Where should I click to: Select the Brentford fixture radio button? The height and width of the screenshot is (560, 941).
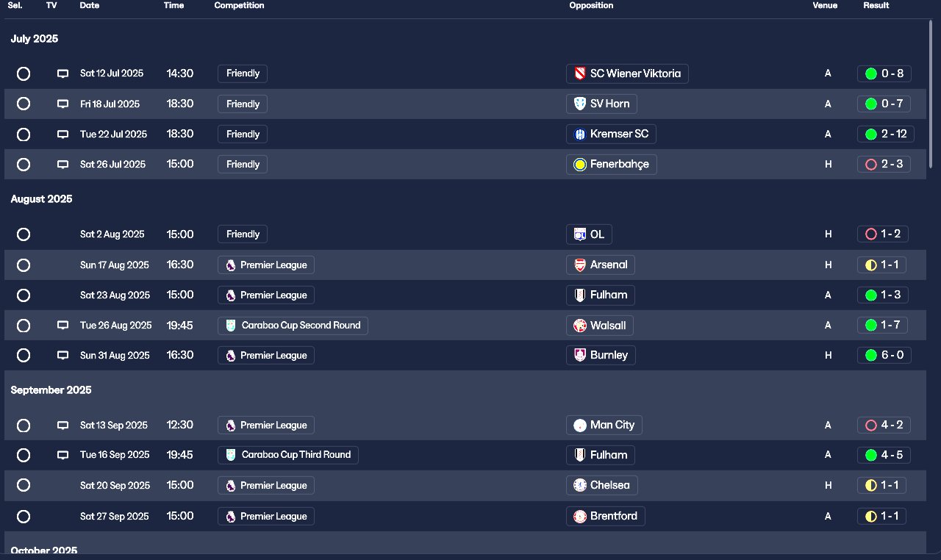(x=24, y=517)
